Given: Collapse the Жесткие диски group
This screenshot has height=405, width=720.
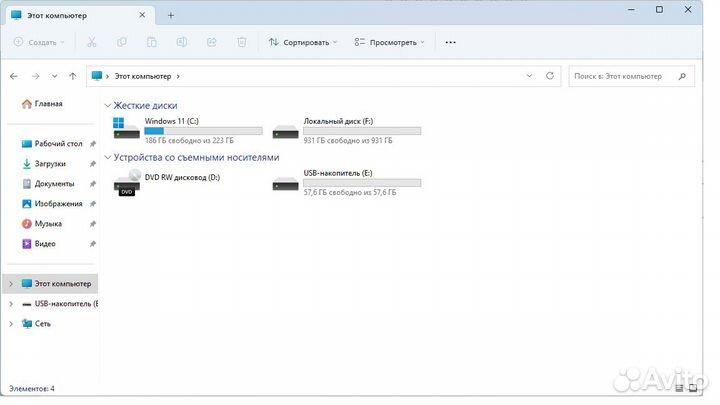Looking at the screenshot, I should point(108,105).
